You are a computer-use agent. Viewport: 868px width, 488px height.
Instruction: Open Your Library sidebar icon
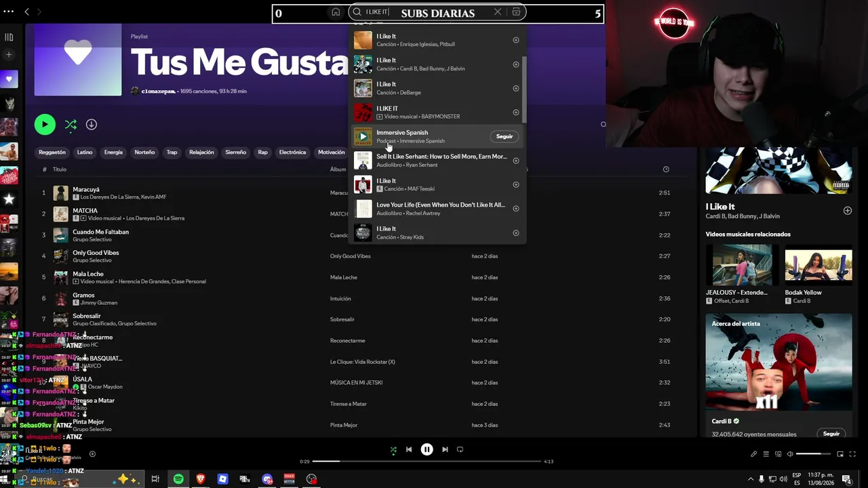click(x=9, y=37)
